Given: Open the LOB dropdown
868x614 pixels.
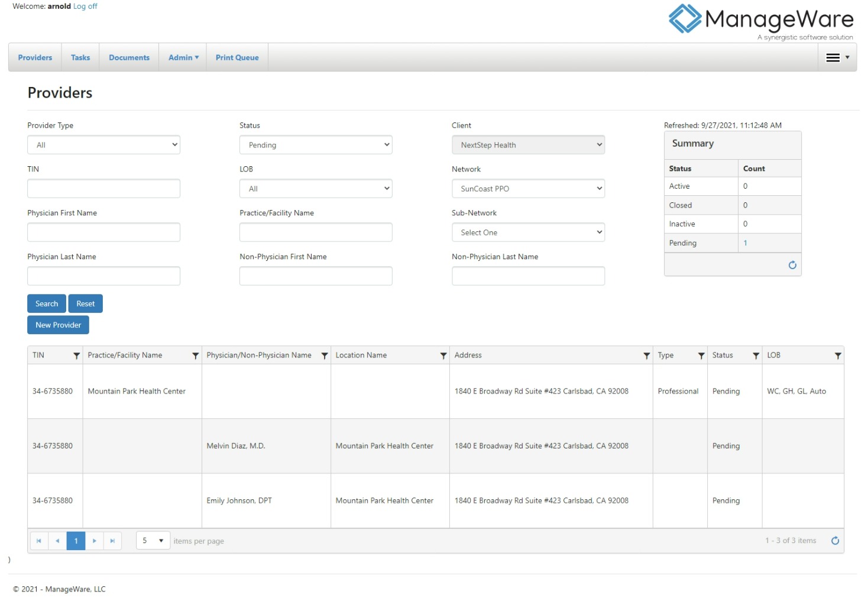Looking at the screenshot, I should 316,189.
